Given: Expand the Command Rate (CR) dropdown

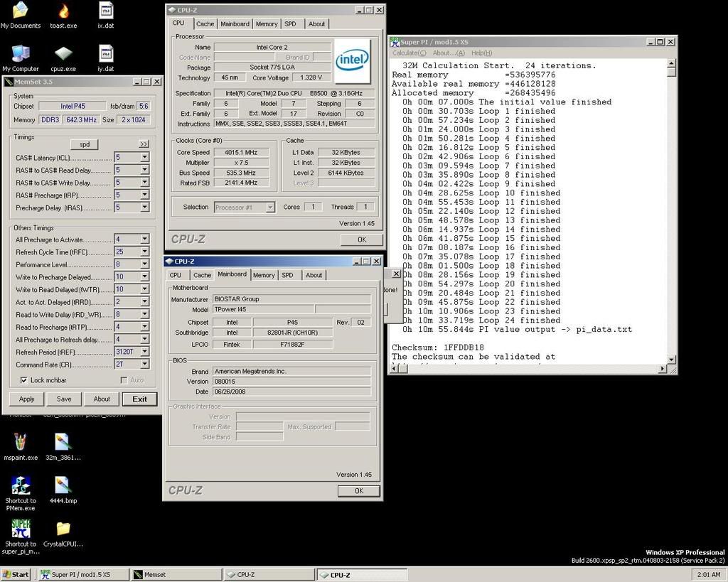Looking at the screenshot, I should [x=145, y=365].
